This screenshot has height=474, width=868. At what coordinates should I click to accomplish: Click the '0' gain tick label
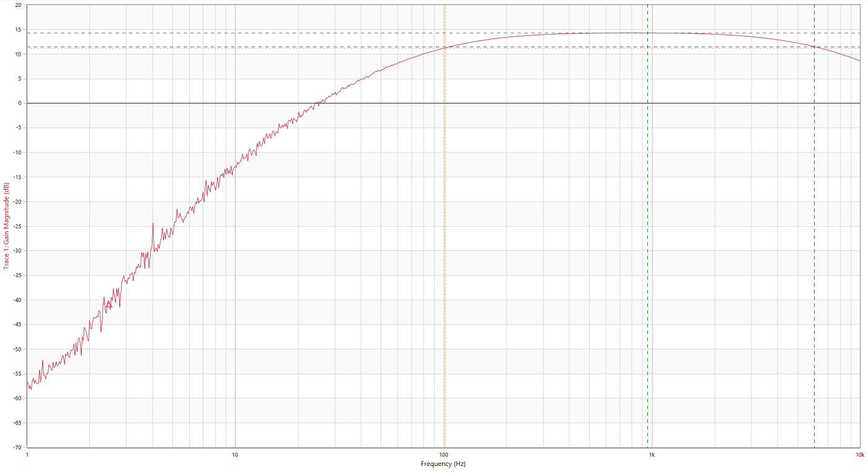point(20,103)
